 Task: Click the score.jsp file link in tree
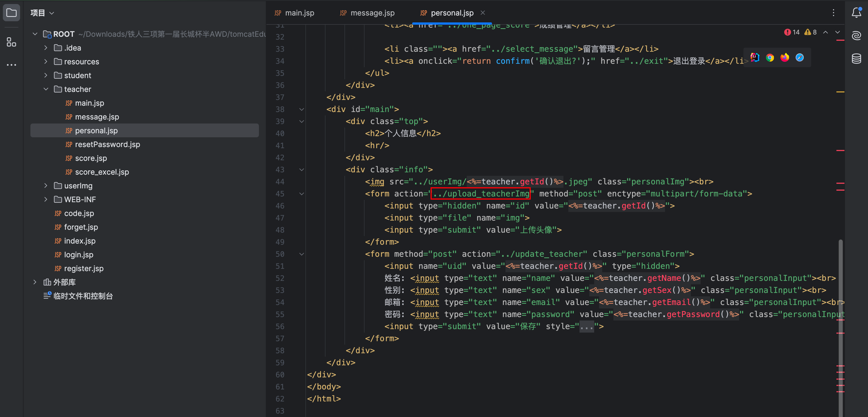tap(91, 158)
